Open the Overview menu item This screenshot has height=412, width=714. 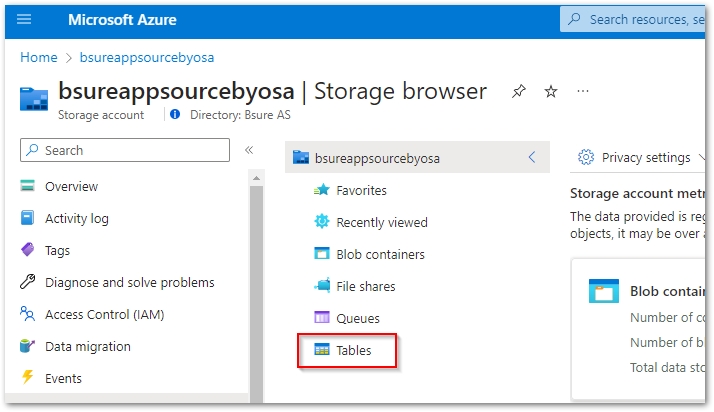tap(71, 186)
